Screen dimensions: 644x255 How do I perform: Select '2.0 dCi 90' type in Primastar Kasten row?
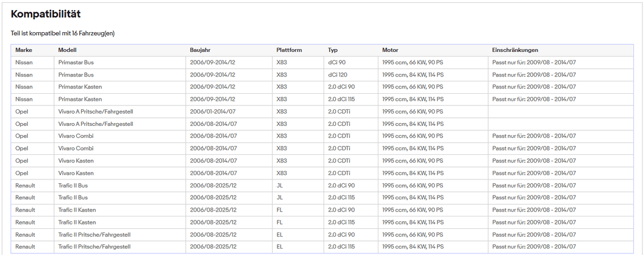tap(341, 87)
